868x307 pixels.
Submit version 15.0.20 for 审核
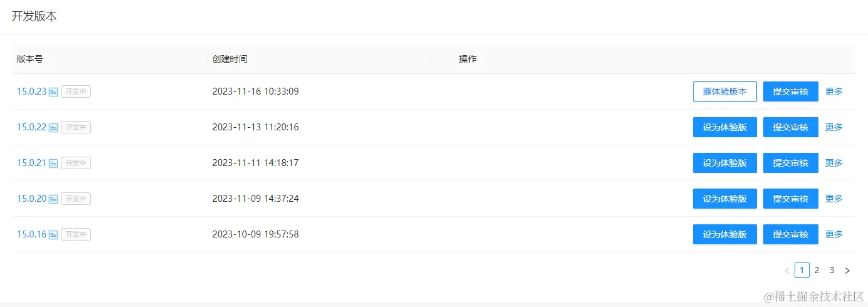[x=791, y=199]
